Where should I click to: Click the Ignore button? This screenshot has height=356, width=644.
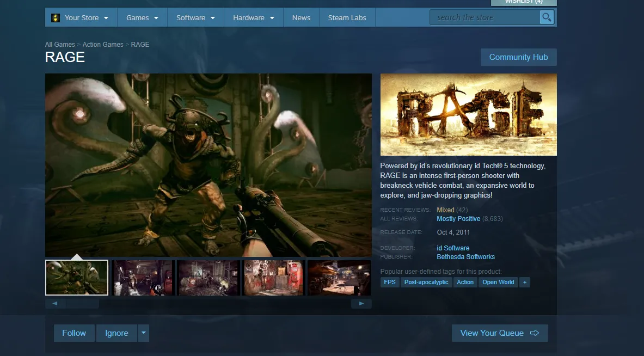pos(116,333)
